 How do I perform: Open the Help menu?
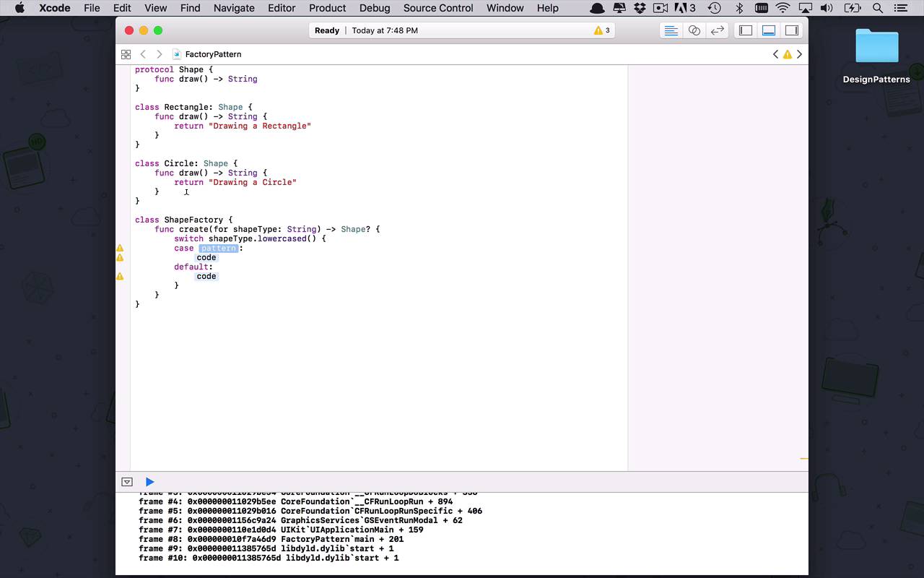pos(548,8)
